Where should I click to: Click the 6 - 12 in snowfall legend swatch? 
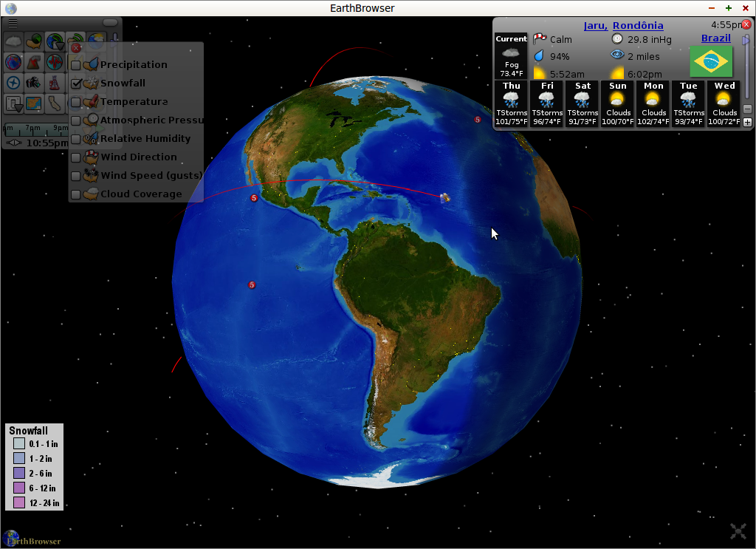[x=18, y=488]
